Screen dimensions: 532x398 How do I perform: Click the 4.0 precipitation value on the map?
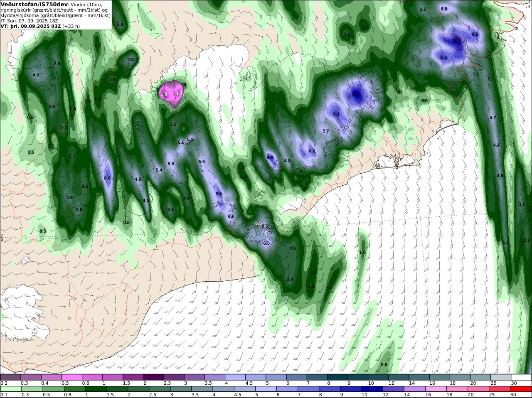tap(36, 75)
